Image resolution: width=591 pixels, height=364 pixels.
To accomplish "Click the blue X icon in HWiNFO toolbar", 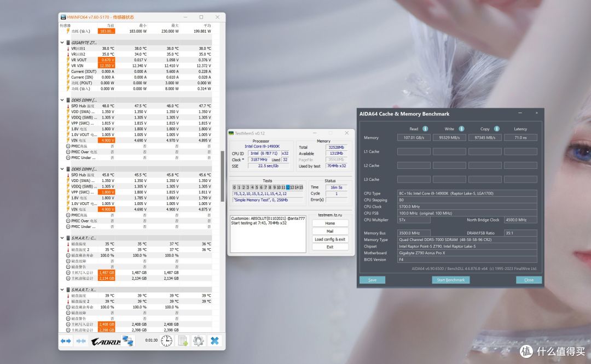I will tap(215, 340).
